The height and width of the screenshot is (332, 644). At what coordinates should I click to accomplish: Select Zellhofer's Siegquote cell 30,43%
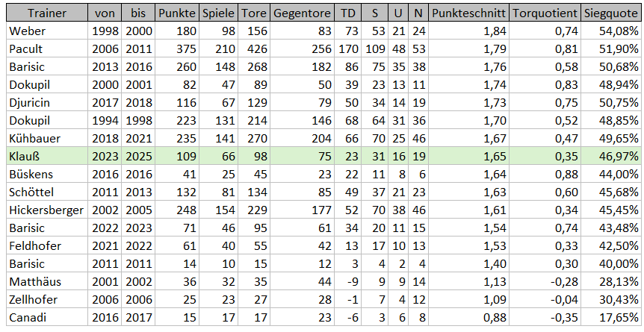point(610,300)
